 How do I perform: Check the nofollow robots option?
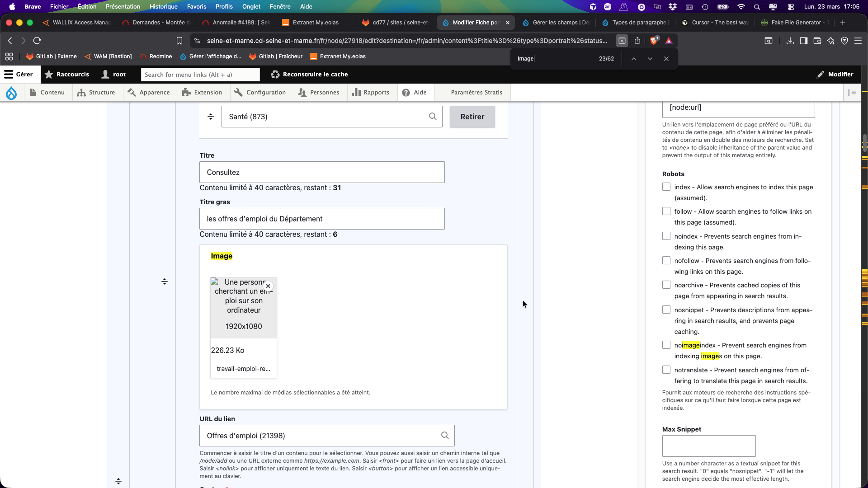pyautogui.click(x=666, y=260)
